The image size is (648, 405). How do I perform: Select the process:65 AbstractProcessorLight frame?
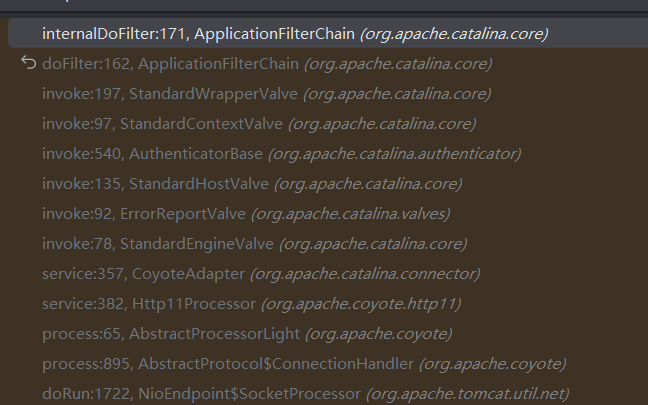(x=328, y=334)
